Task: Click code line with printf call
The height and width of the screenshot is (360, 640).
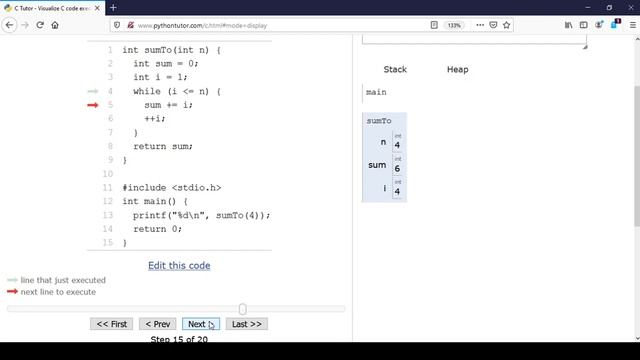Action: pos(201,215)
